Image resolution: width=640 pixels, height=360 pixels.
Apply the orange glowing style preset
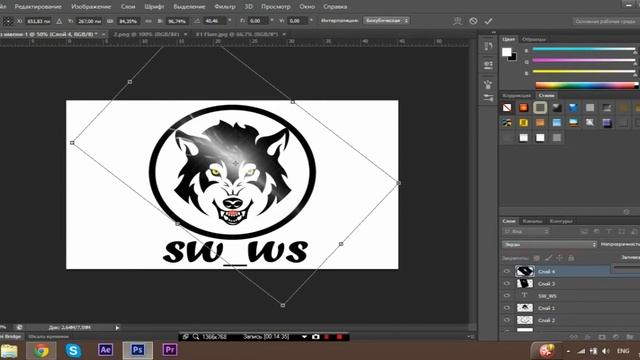pos(524,108)
